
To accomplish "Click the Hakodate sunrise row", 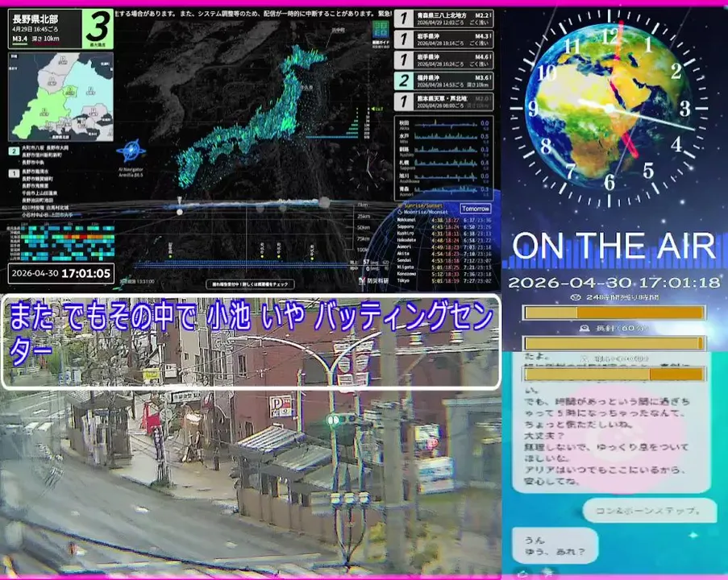I will (444, 240).
